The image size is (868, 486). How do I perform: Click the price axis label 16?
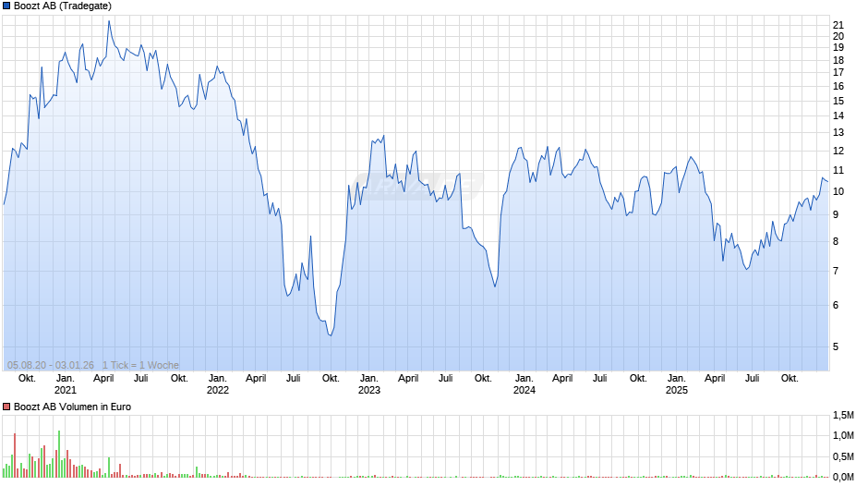point(838,87)
